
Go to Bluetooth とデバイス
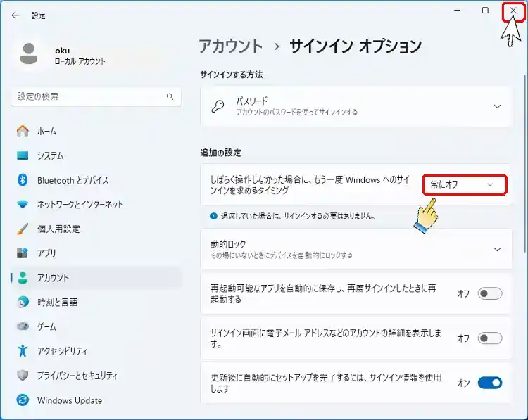pyautogui.click(x=96, y=180)
